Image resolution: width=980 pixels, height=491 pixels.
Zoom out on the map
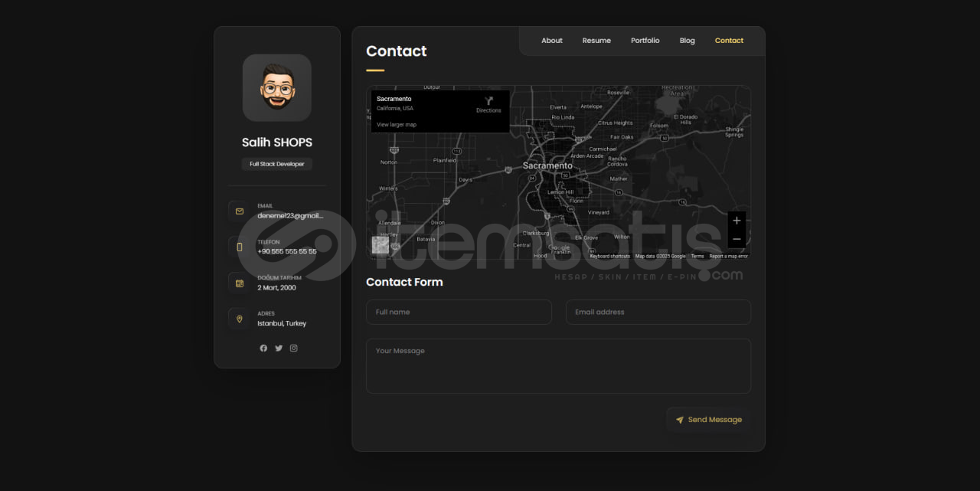click(x=737, y=239)
